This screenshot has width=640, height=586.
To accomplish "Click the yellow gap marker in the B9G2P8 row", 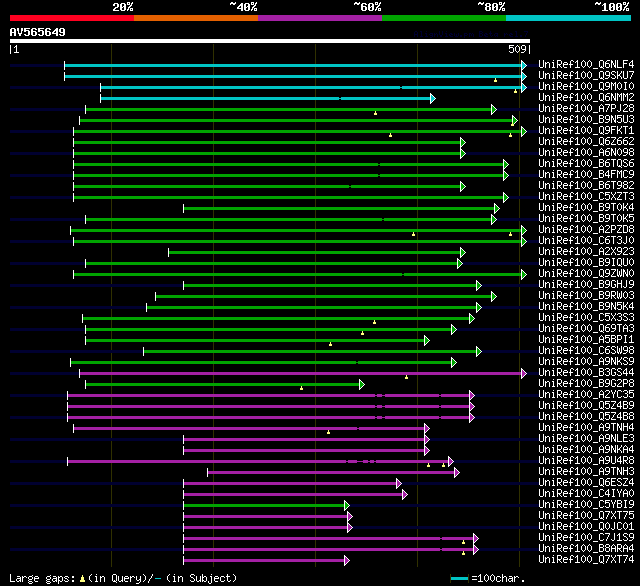I will coord(302,388).
